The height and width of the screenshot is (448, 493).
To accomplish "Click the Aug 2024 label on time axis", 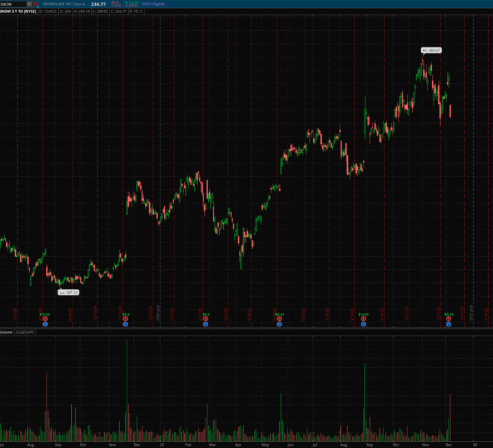I will pos(31,445).
